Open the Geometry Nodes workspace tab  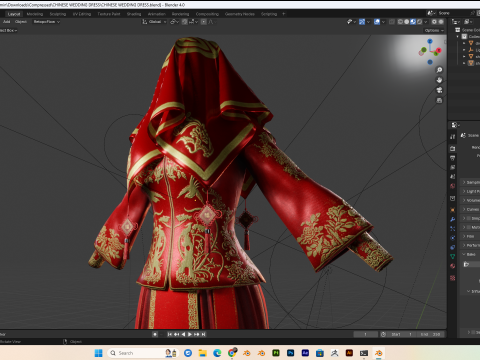pyautogui.click(x=240, y=14)
